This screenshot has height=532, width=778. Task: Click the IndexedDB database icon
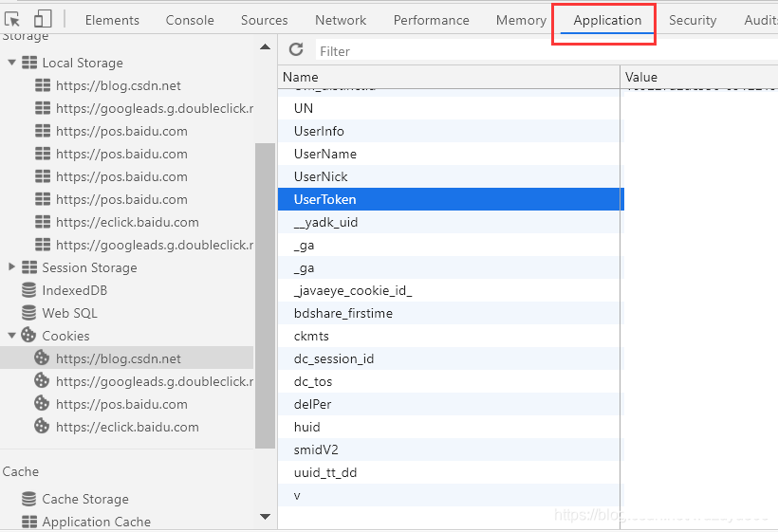(28, 290)
